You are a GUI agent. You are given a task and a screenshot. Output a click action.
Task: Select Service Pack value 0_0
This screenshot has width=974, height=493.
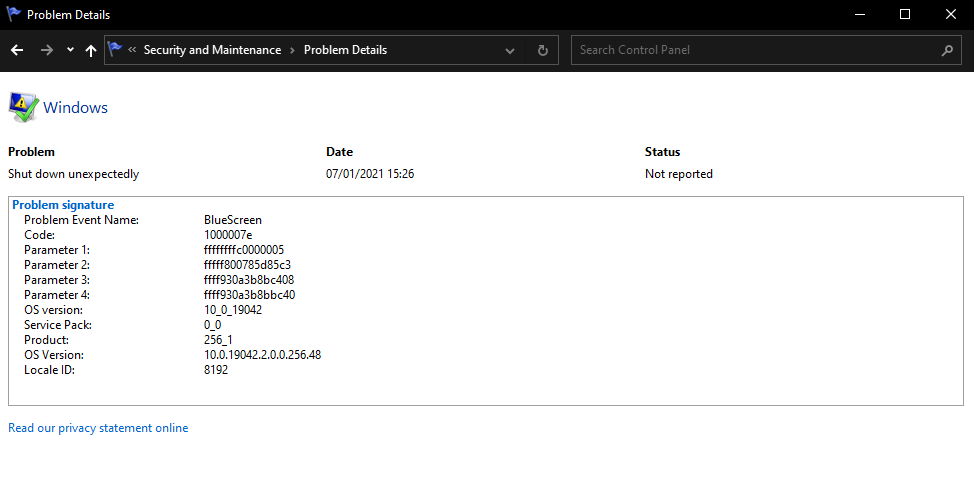pos(212,325)
